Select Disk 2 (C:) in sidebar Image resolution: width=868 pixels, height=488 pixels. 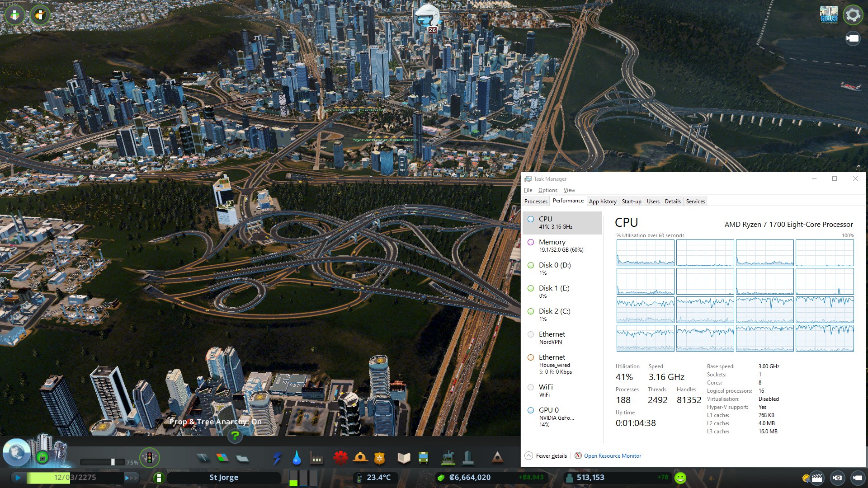pyautogui.click(x=562, y=314)
